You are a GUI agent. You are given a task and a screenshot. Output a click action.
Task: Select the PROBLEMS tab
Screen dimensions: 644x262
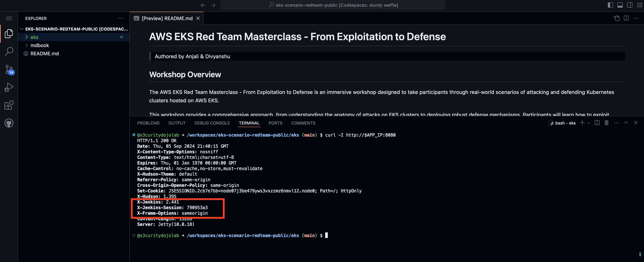coord(148,123)
